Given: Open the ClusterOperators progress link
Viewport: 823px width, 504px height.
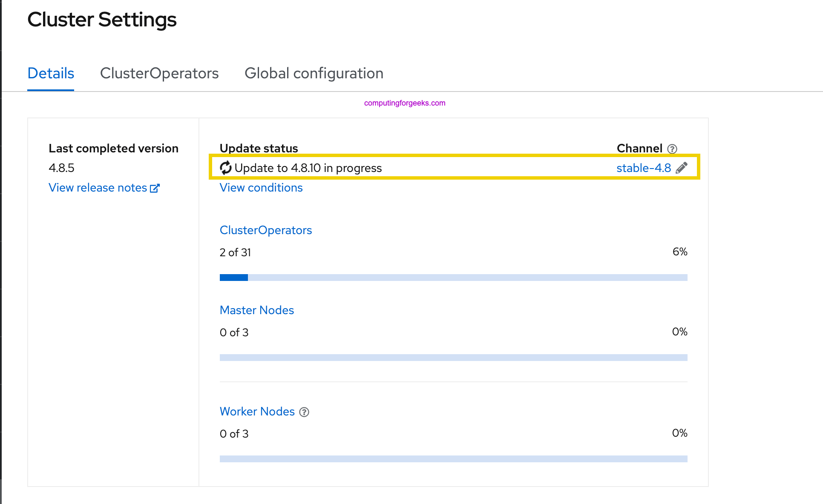Looking at the screenshot, I should [266, 230].
